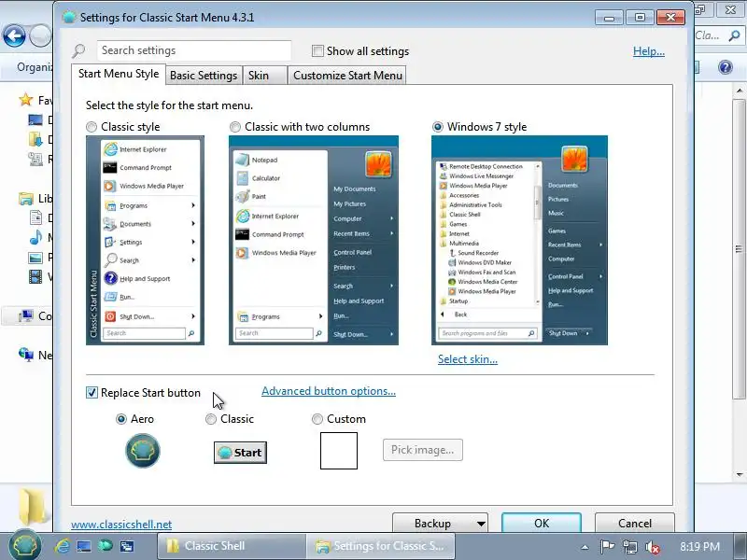Switch to the Basic Settings tab

[204, 76]
